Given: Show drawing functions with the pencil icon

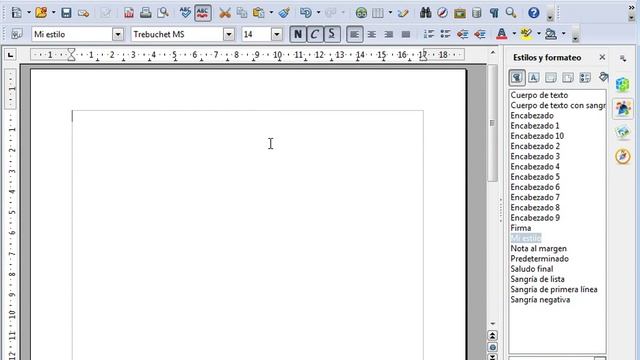Looking at the screenshot, I should click(x=403, y=13).
